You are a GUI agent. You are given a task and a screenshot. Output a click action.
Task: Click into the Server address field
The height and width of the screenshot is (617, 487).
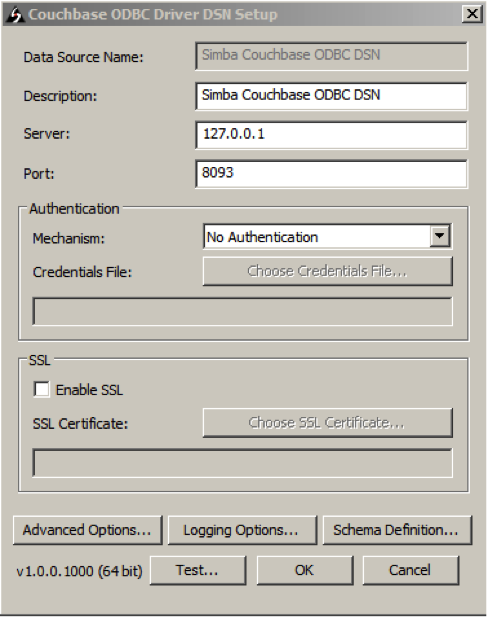pos(331,135)
